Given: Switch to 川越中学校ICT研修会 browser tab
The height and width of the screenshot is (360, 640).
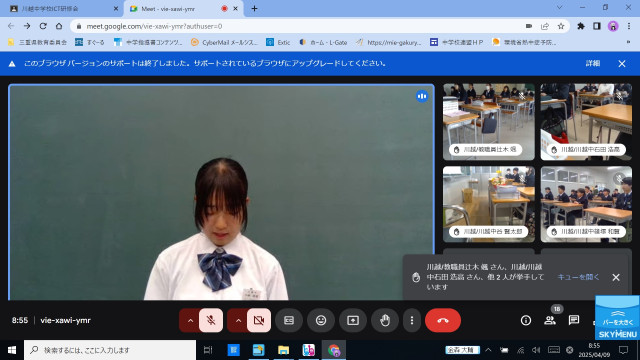Looking at the screenshot, I should point(64,9).
